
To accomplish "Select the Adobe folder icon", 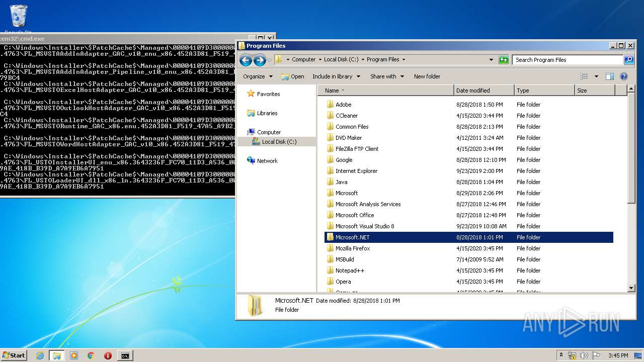I will (x=330, y=105).
